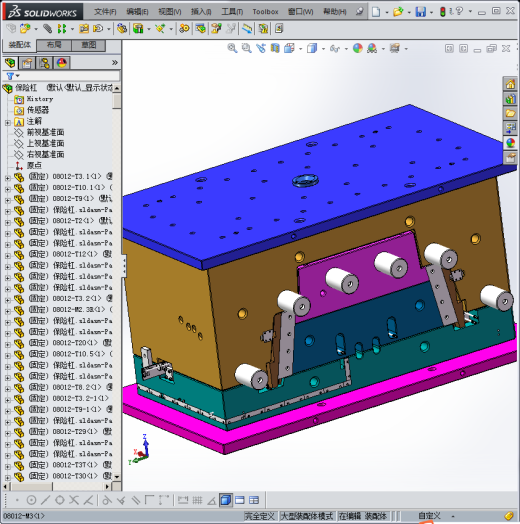Click the Save disk icon
This screenshot has width=520, height=524.
[420, 12]
